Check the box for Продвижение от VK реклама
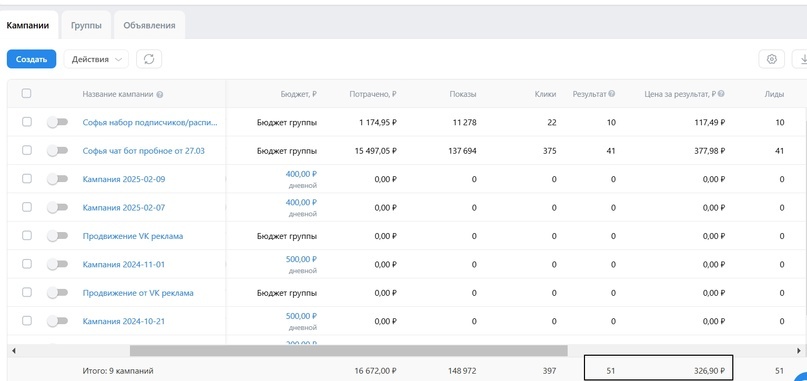The width and height of the screenshot is (807, 381). click(x=26, y=292)
